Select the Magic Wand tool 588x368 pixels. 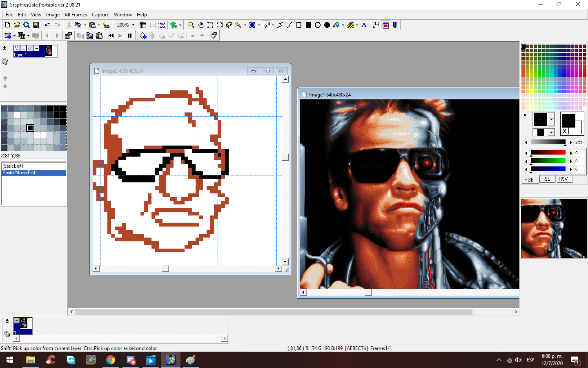(238, 25)
